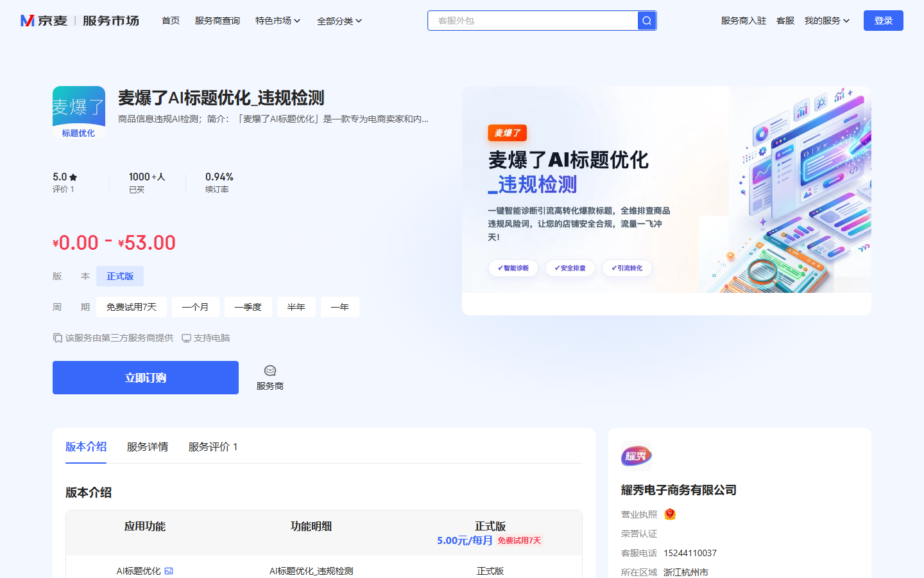Click the rating star icon
Screen dimensions: 924x578
(x=73, y=177)
